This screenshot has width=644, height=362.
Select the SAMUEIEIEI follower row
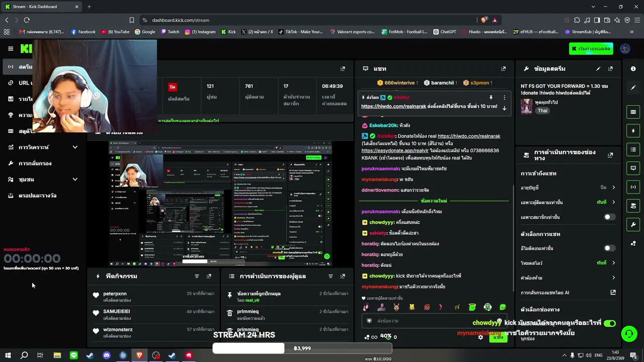[154, 315]
